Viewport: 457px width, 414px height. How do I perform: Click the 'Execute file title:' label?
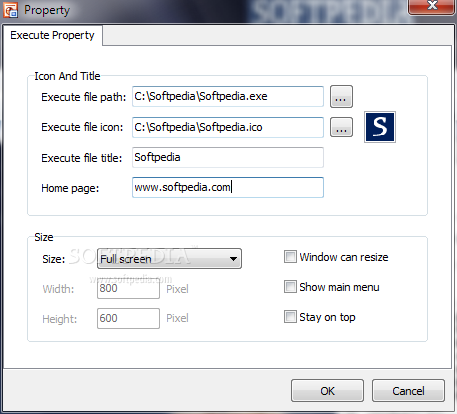pos(82,158)
